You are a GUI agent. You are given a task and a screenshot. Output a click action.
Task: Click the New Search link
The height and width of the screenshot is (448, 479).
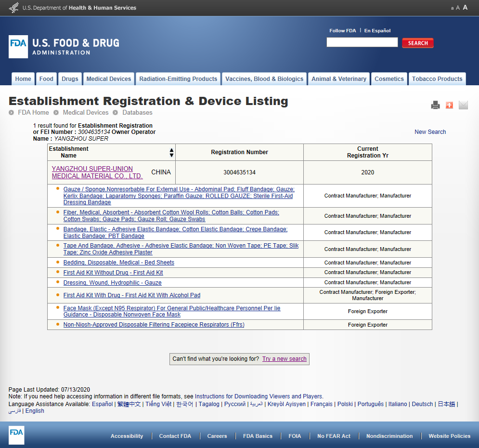click(x=430, y=132)
